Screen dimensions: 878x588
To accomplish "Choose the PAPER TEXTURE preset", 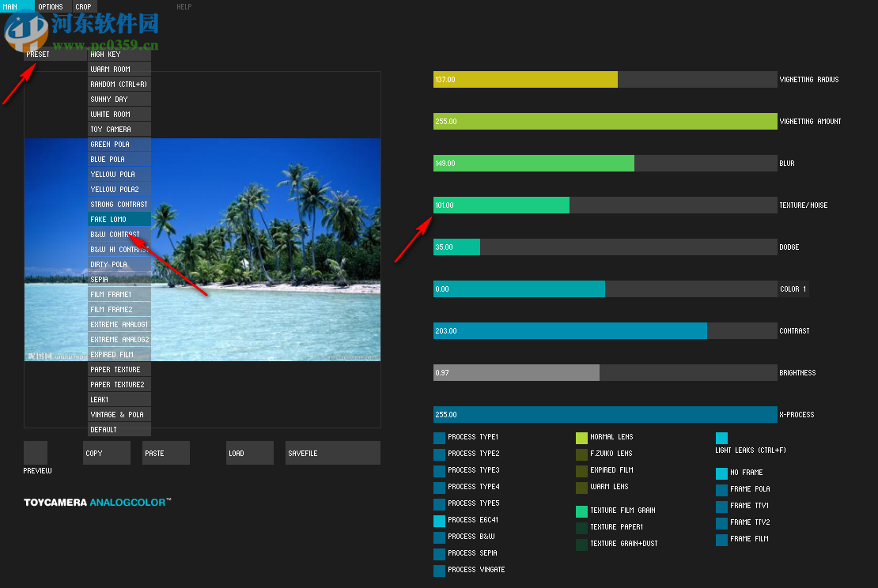I will tap(119, 370).
